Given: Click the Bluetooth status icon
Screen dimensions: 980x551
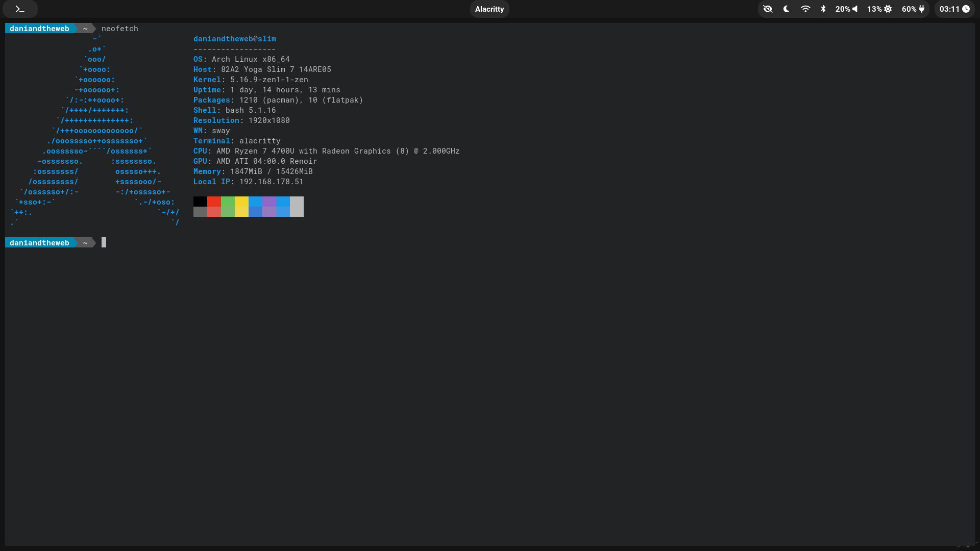Looking at the screenshot, I should [x=823, y=9].
